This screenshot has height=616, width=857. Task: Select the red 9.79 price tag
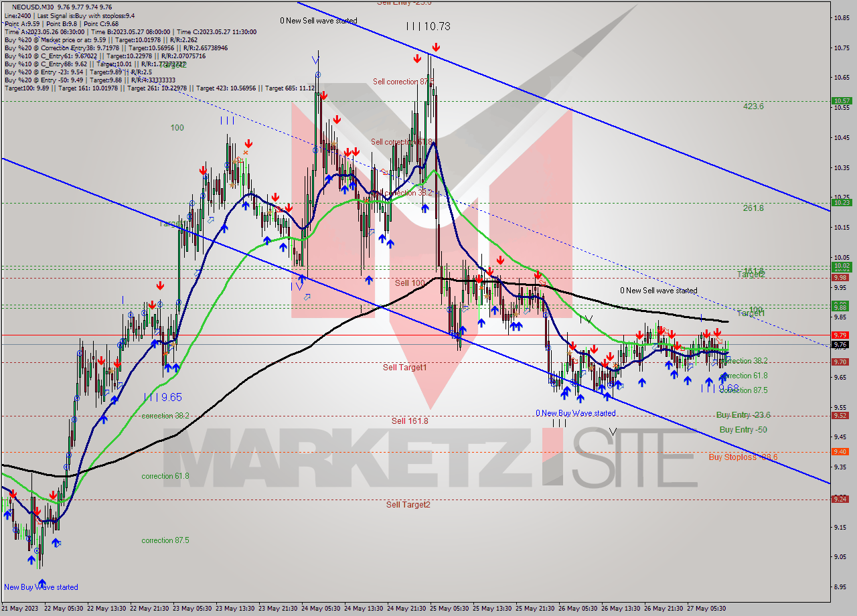pyautogui.click(x=842, y=335)
